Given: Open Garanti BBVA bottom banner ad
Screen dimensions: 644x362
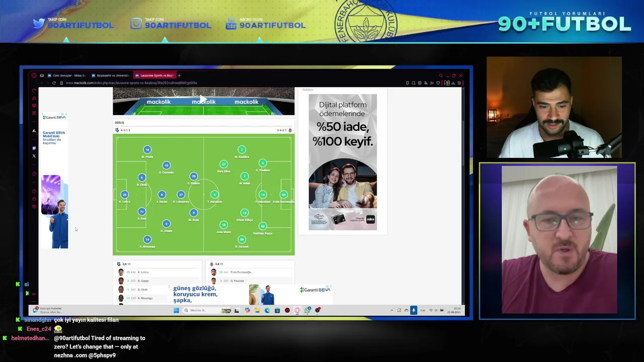Looking at the screenshot, I should pos(250,295).
